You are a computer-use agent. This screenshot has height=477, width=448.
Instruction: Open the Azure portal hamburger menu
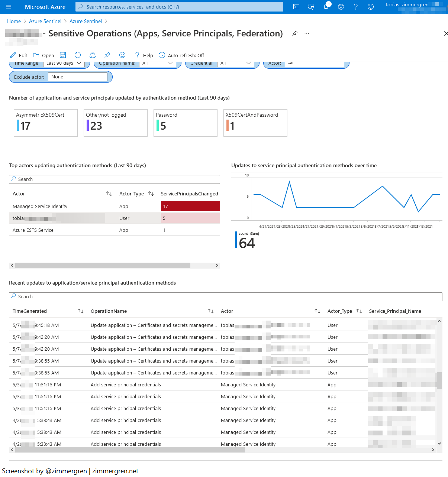[x=9, y=7]
